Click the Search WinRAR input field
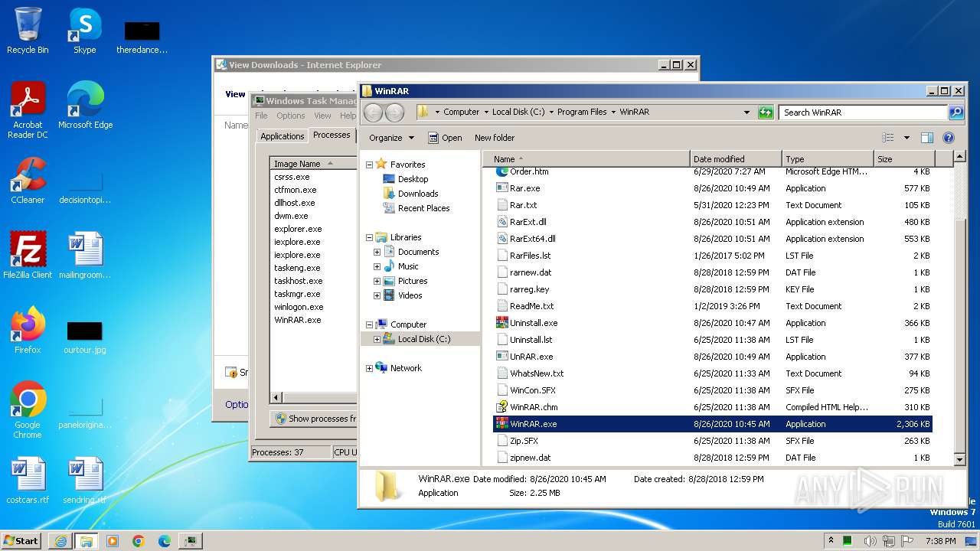Screen dimensions: 980x551 pos(864,112)
